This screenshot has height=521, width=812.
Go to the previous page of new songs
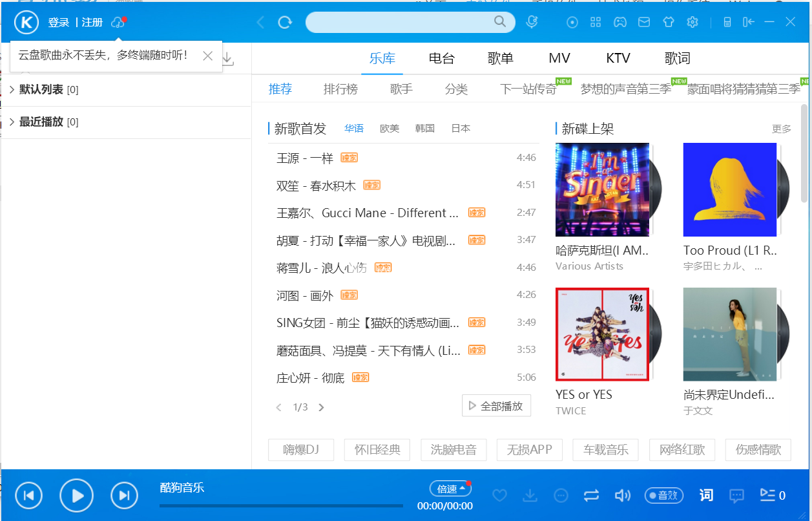point(278,407)
